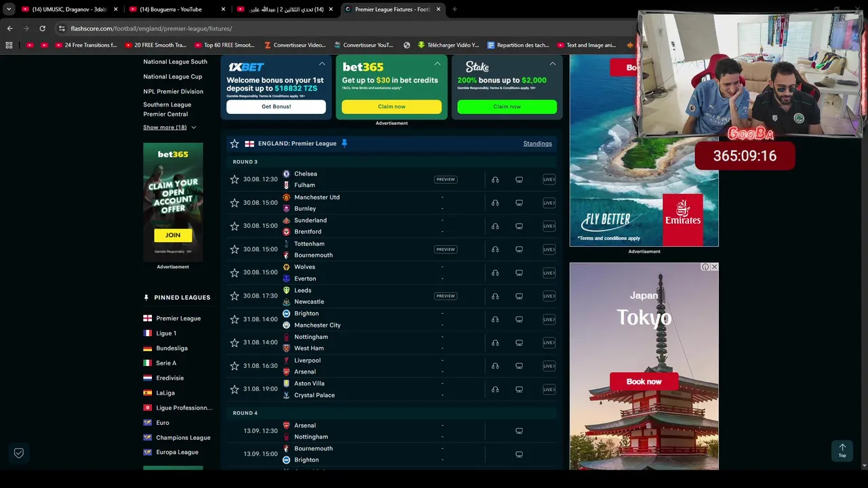Click the browser reload icon

42,28
